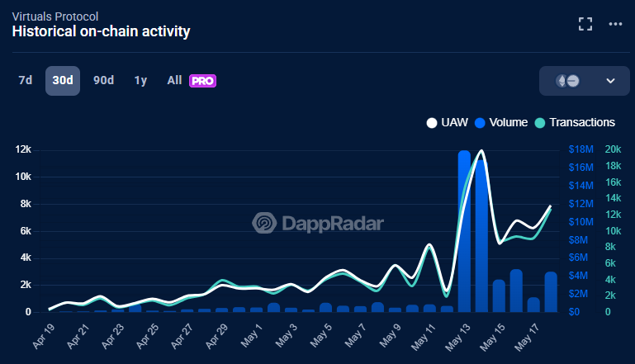Select the 90d time range tab
This screenshot has height=364, width=635.
point(103,81)
